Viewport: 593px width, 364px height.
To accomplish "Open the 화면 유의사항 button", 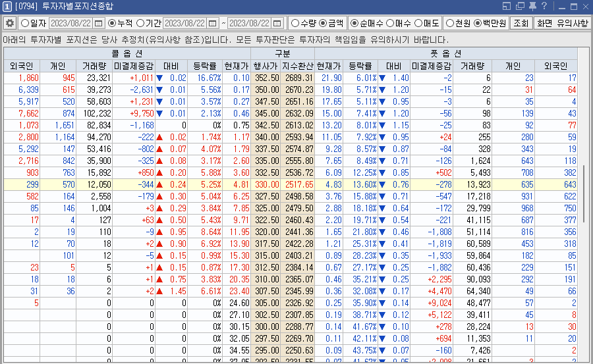I will tap(563, 24).
